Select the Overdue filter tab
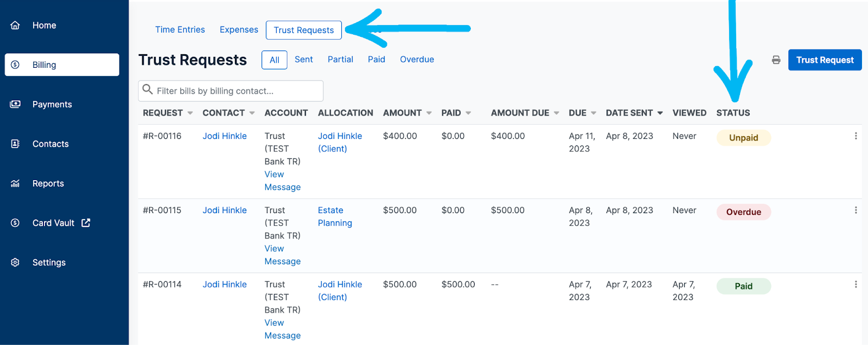Image resolution: width=868 pixels, height=345 pixels. 417,60
